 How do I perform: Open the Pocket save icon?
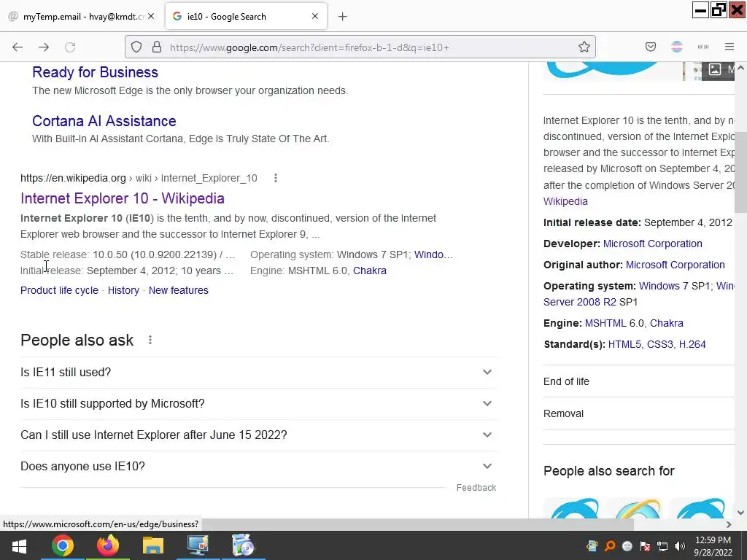(x=650, y=47)
